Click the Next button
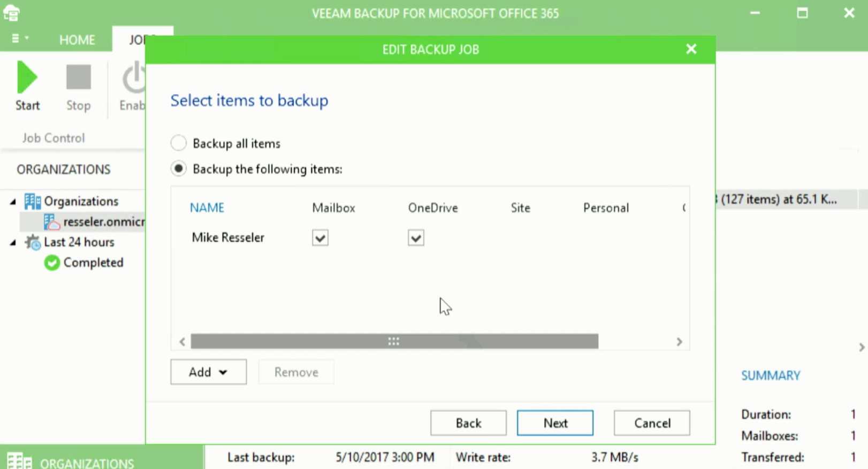 pyautogui.click(x=555, y=423)
